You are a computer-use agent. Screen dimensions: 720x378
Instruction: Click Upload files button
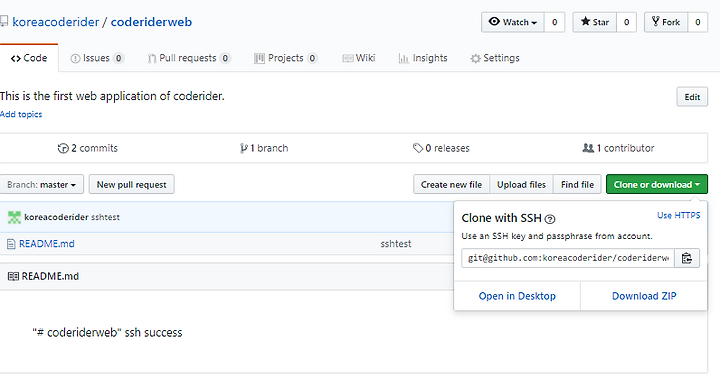(522, 185)
